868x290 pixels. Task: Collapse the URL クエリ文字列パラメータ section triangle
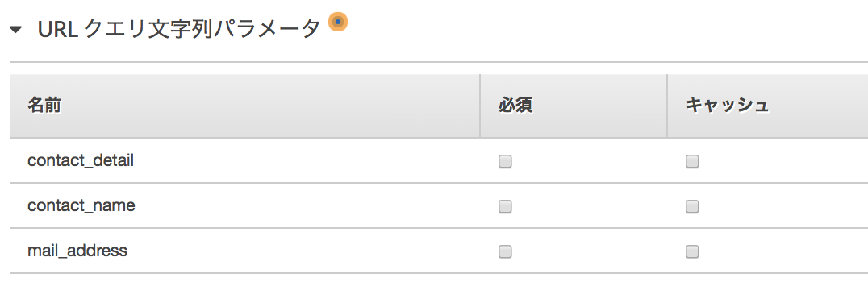coord(16,30)
